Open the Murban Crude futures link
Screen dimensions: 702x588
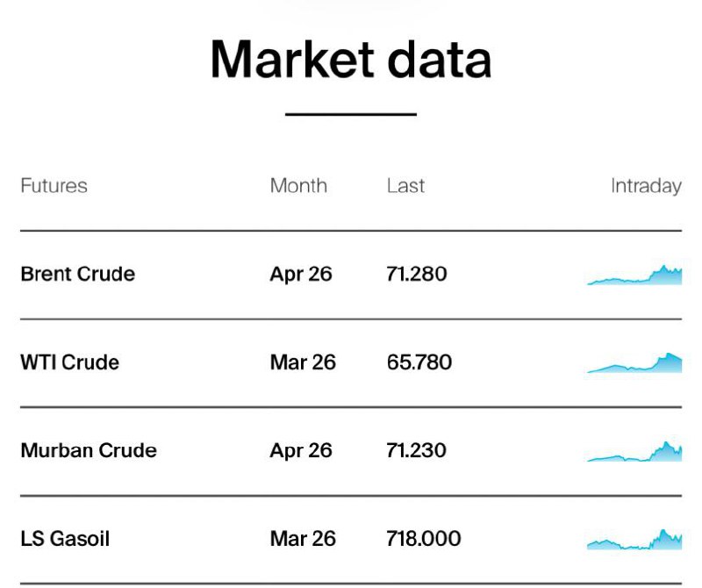[88, 450]
